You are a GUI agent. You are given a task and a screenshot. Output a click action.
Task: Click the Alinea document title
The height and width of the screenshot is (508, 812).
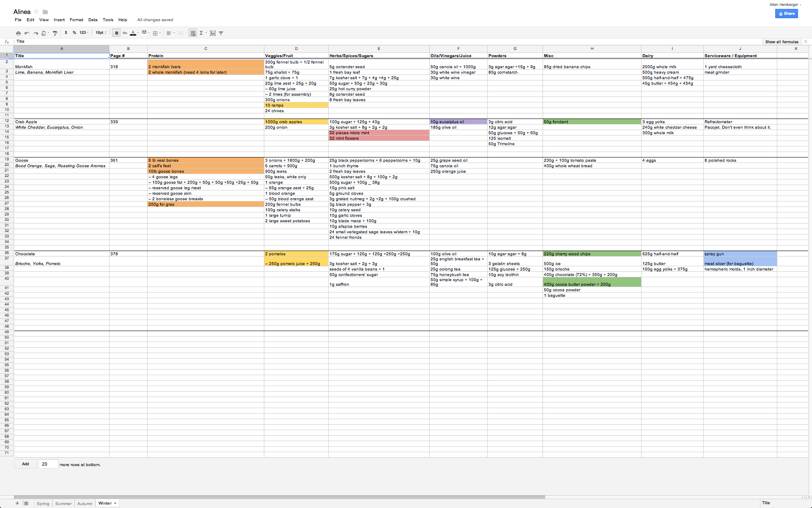coord(22,12)
